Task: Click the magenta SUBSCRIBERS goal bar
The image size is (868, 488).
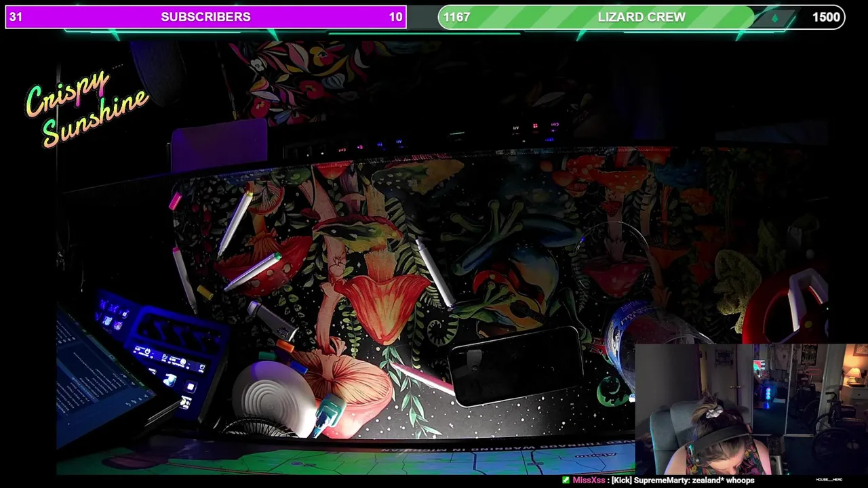Action: pos(205,17)
